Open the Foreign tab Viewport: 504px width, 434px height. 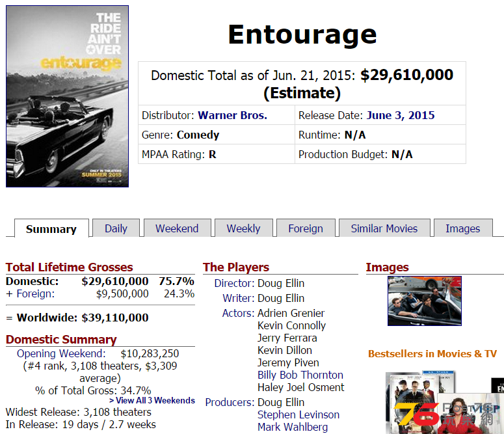click(306, 228)
